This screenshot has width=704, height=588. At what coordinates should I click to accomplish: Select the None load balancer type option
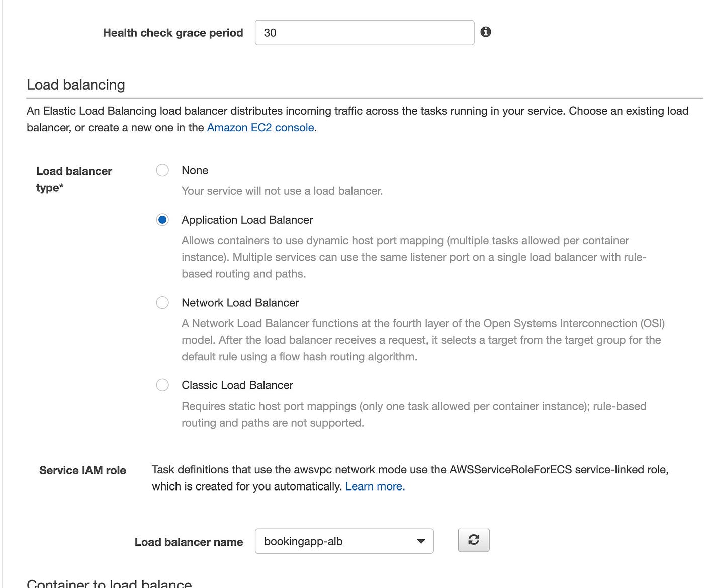coord(162,170)
